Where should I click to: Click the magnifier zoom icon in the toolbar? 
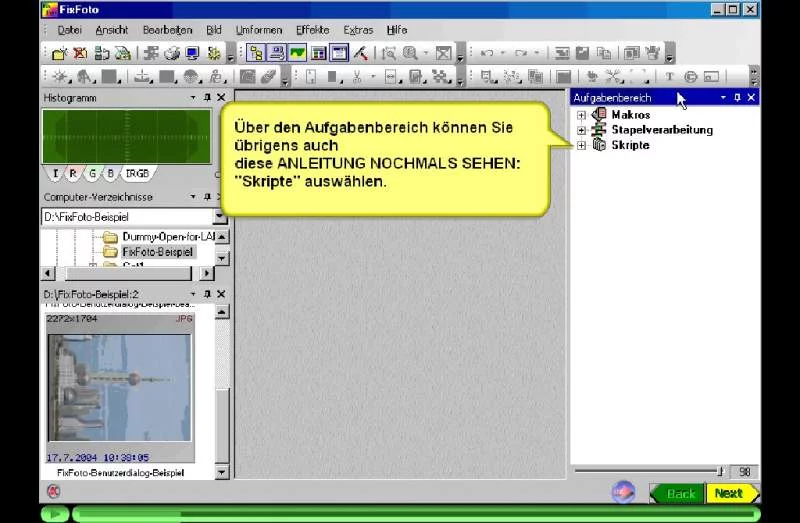(x=410, y=53)
